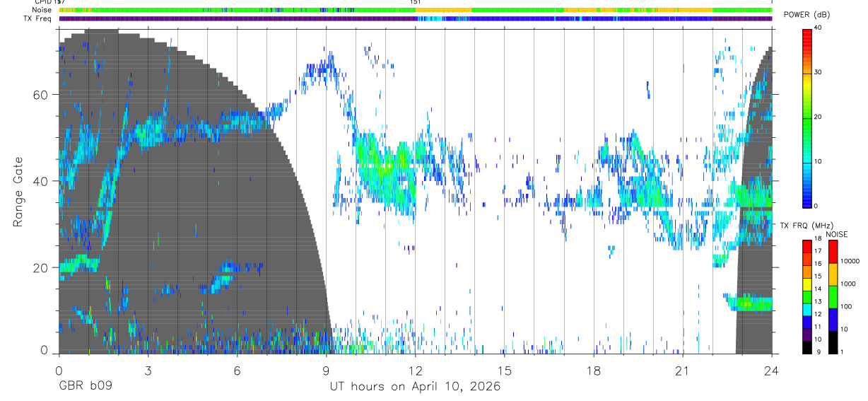Click the '3' tick on the UT hours axis
Image resolution: width=868 pixels, height=401 pixels.
point(148,370)
